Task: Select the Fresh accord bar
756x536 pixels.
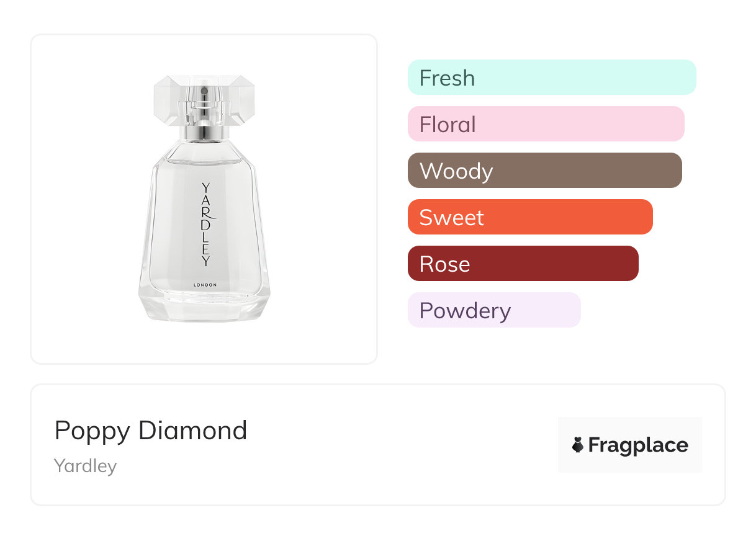Action: (x=552, y=78)
